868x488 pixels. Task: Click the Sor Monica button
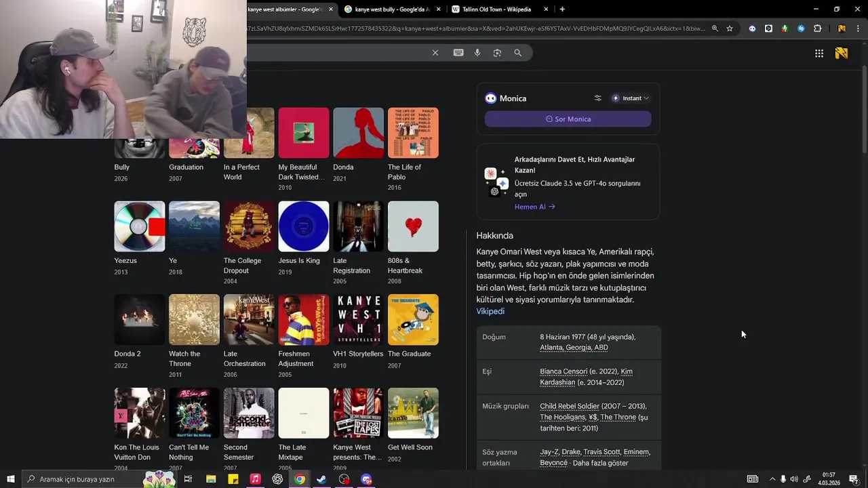pyautogui.click(x=568, y=119)
